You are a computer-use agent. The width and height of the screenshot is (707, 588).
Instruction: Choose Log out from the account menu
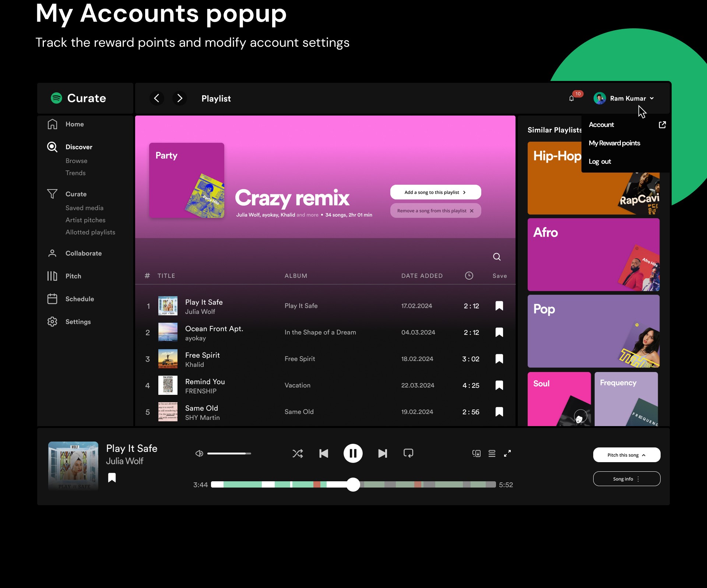point(599,162)
